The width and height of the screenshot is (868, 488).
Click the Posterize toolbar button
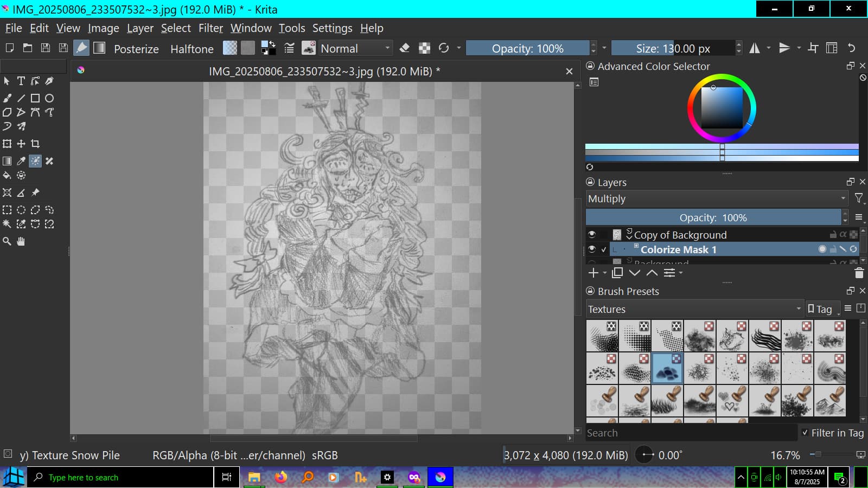pyautogui.click(x=136, y=49)
